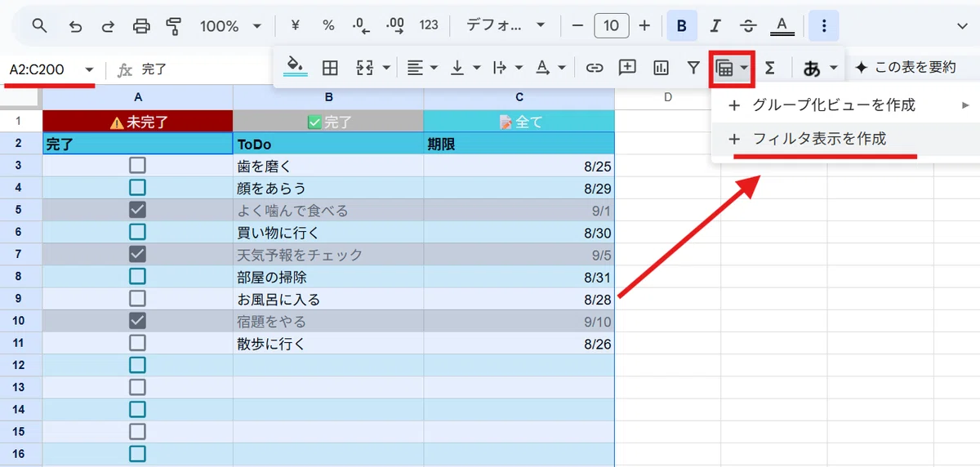Screen dimensions: 980x467
Task: Select the 8/25 date cell
Action: coord(519,166)
